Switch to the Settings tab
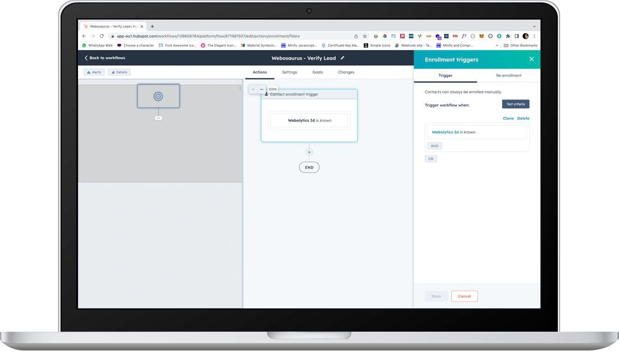The width and height of the screenshot is (619, 364). click(x=290, y=72)
